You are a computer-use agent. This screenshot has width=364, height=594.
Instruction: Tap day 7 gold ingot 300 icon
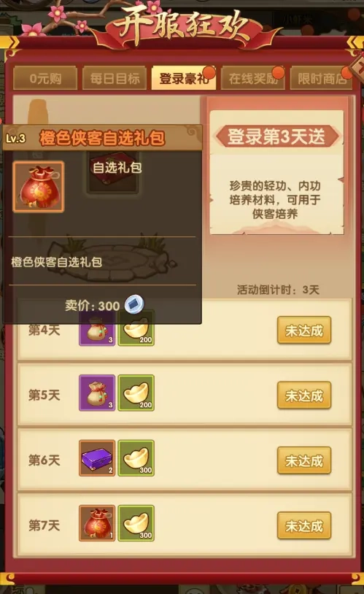(x=136, y=523)
